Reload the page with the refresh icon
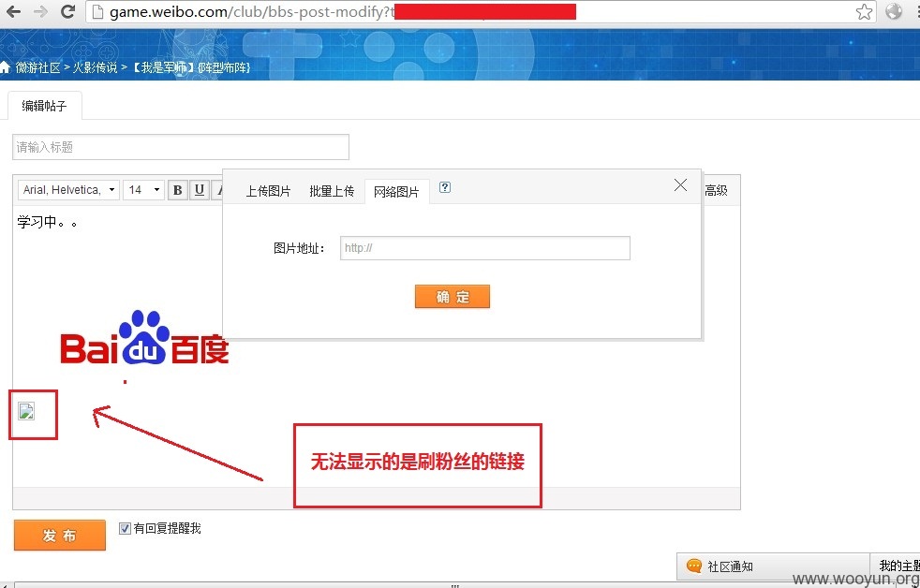 point(68,11)
